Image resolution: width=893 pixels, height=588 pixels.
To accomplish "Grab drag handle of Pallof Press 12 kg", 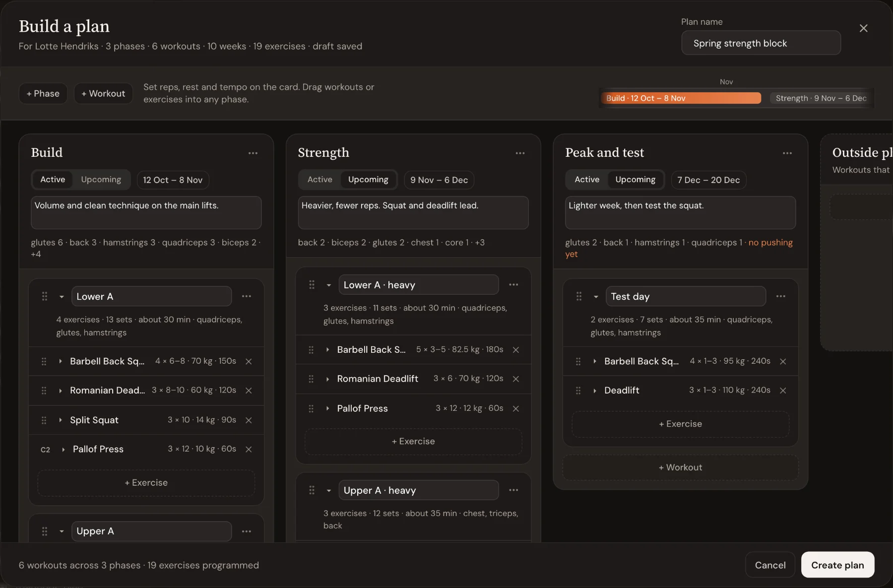I will pos(311,408).
